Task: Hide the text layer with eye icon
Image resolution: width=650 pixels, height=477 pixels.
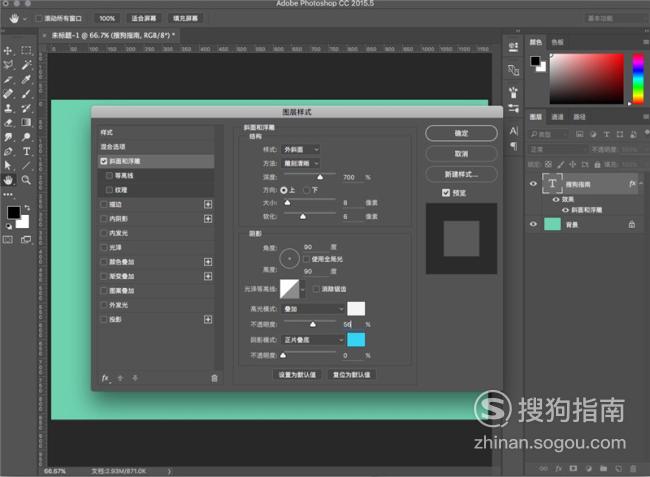Action: coord(534,184)
